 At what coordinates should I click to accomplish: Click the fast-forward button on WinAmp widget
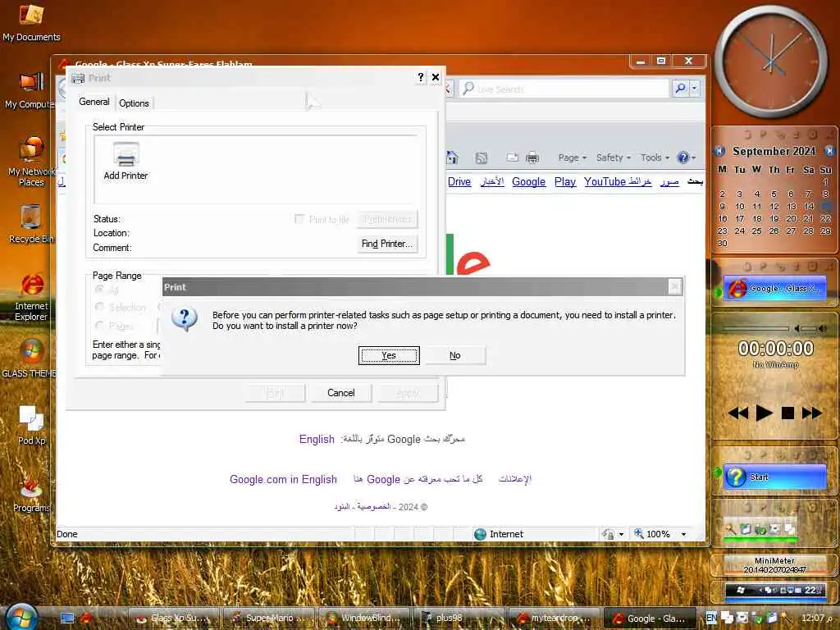coord(811,413)
